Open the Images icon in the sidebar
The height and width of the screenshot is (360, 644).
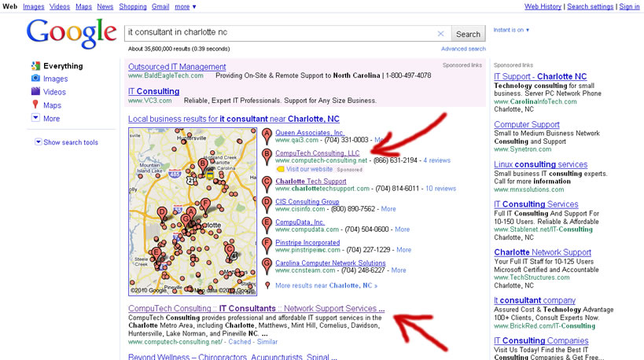pyautogui.click(x=35, y=78)
